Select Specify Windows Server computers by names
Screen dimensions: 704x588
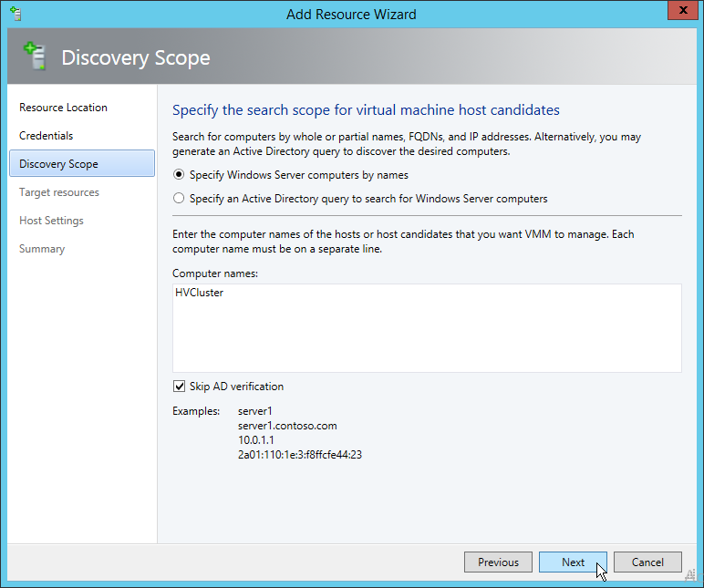[x=180, y=175]
